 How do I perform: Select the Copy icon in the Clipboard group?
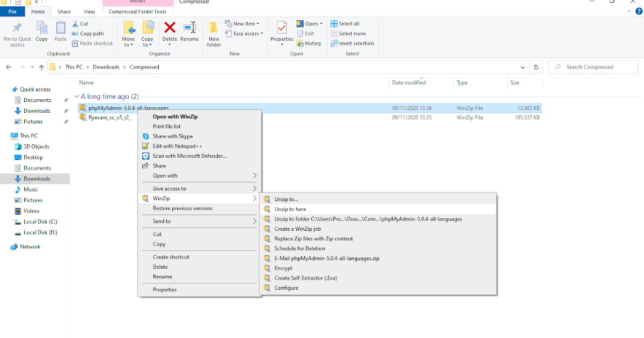pos(41,32)
